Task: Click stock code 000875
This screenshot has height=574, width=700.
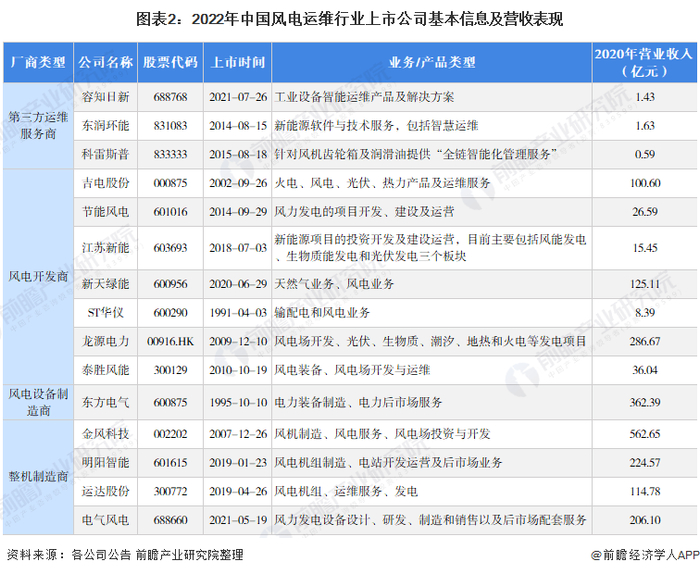Action: click(x=170, y=183)
